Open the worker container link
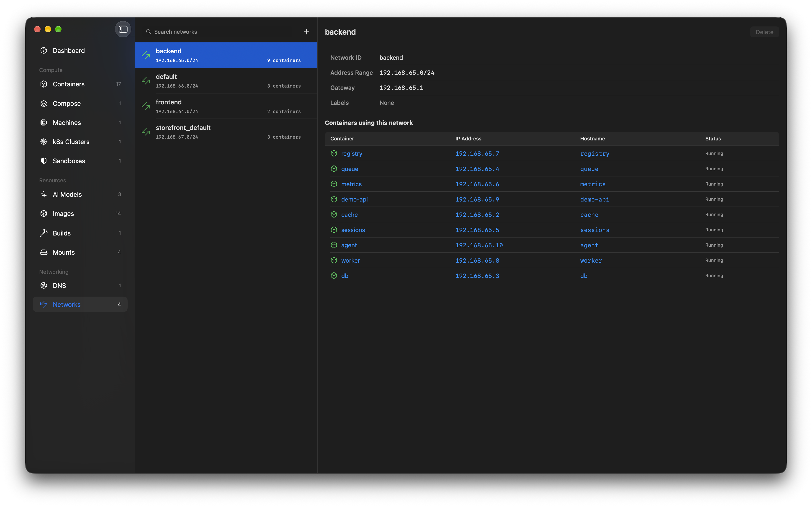The image size is (812, 507). (x=350, y=261)
